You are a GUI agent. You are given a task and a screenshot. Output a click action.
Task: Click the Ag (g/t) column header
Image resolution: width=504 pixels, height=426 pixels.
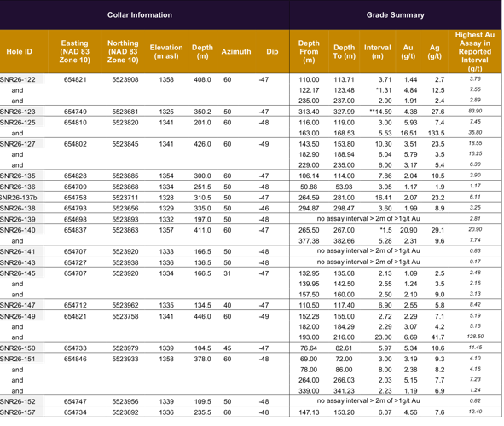(x=434, y=52)
